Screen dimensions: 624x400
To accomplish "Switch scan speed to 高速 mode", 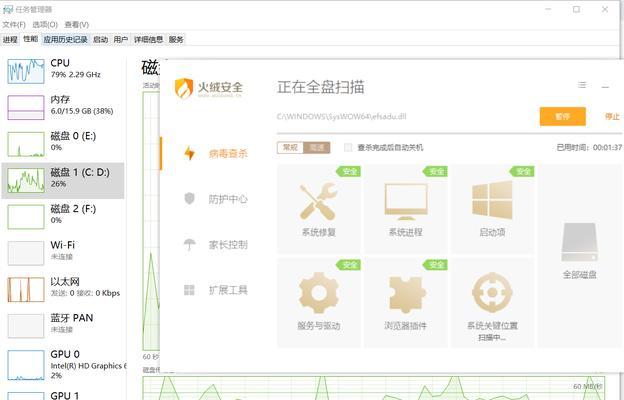I will coord(317,148).
